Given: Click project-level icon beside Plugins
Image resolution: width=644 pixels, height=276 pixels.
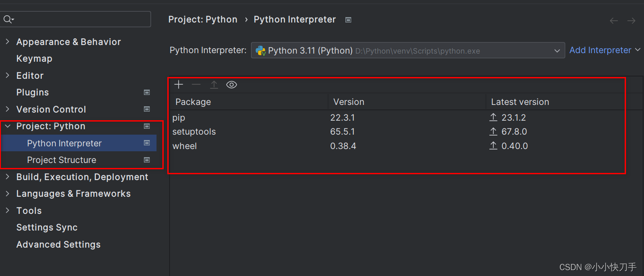Looking at the screenshot, I should tap(147, 92).
